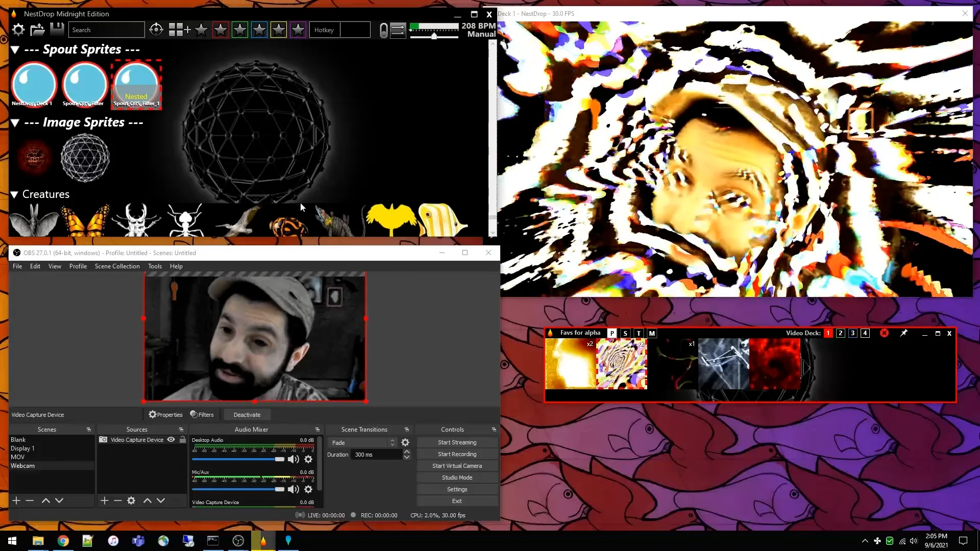Switch to the S tab on Favs for alpha

pos(625,333)
